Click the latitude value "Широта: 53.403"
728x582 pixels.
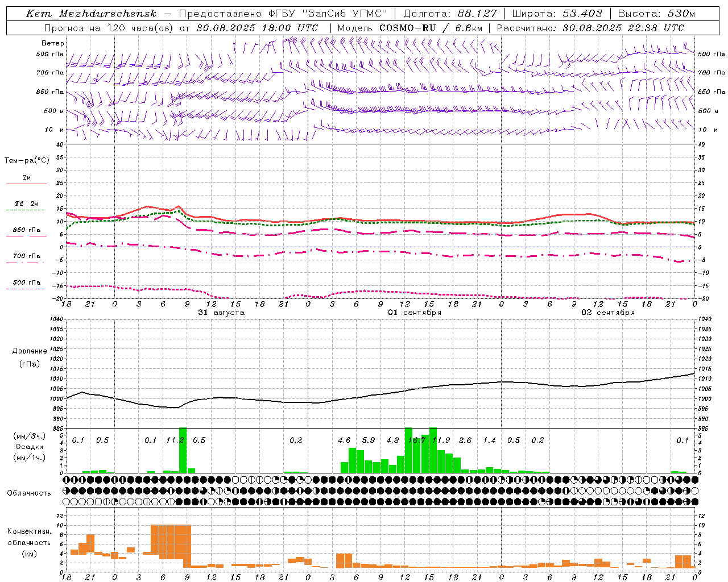(x=557, y=14)
